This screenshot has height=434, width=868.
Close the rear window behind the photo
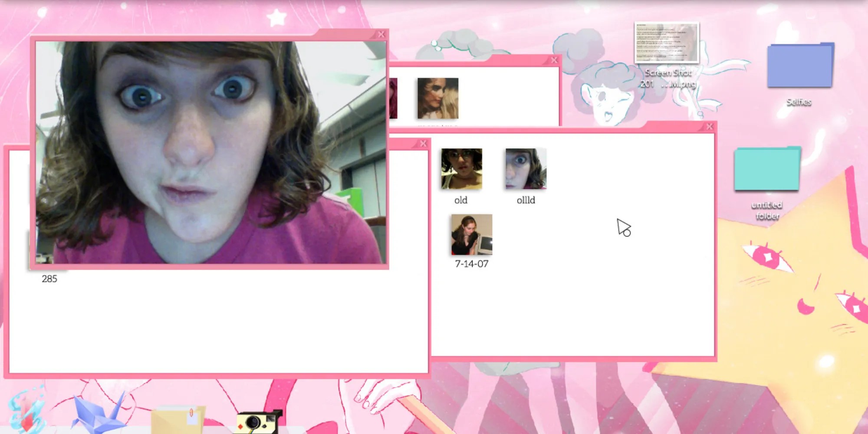(x=554, y=60)
